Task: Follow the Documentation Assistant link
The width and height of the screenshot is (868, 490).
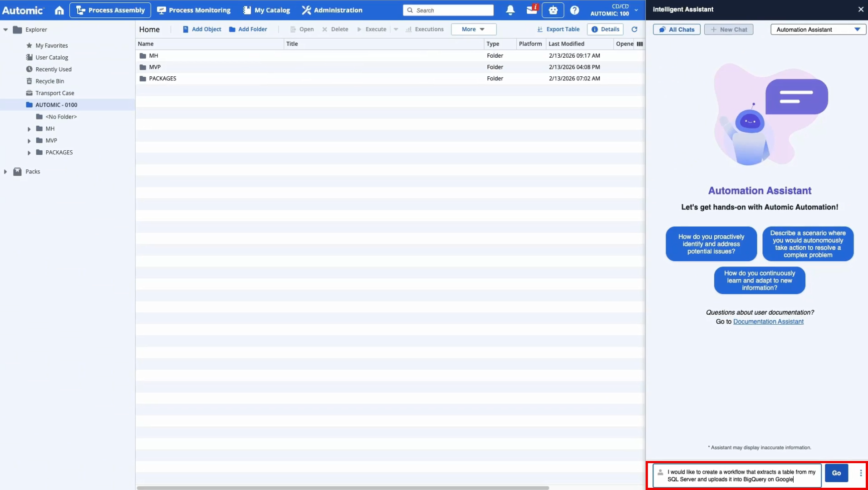Action: click(768, 322)
